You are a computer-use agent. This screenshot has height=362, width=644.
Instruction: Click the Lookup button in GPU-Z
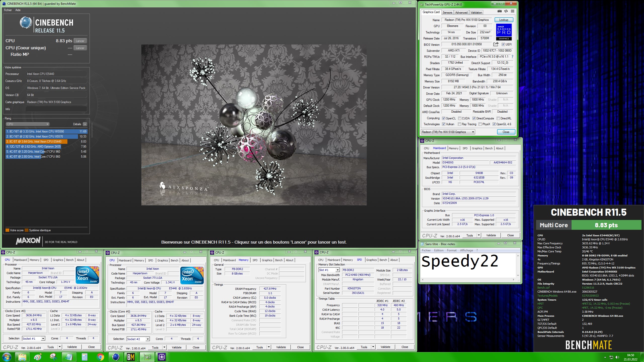pyautogui.click(x=504, y=20)
